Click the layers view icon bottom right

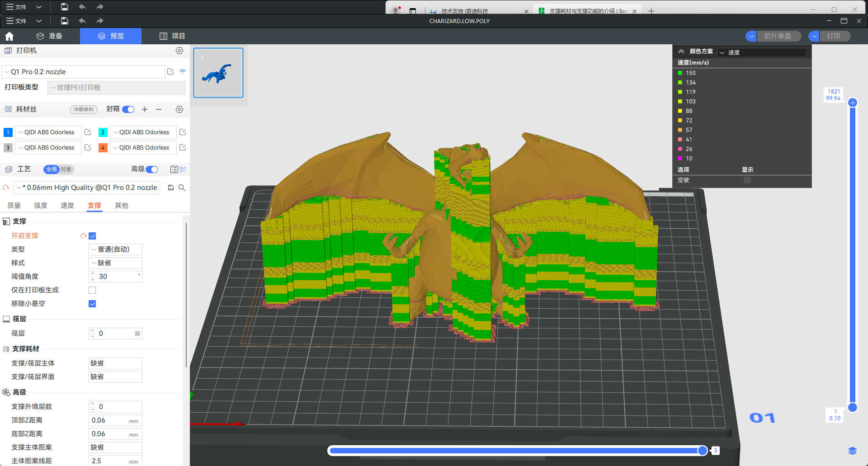click(852, 451)
